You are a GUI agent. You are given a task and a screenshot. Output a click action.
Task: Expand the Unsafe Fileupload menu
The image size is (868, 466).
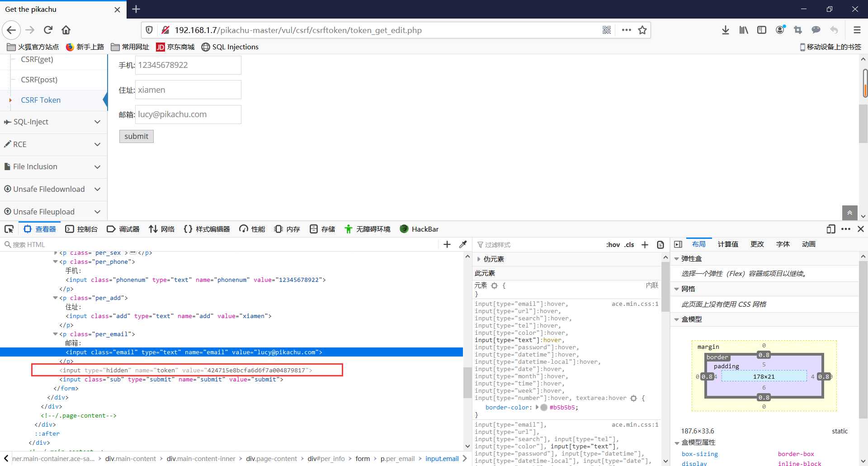click(53, 212)
